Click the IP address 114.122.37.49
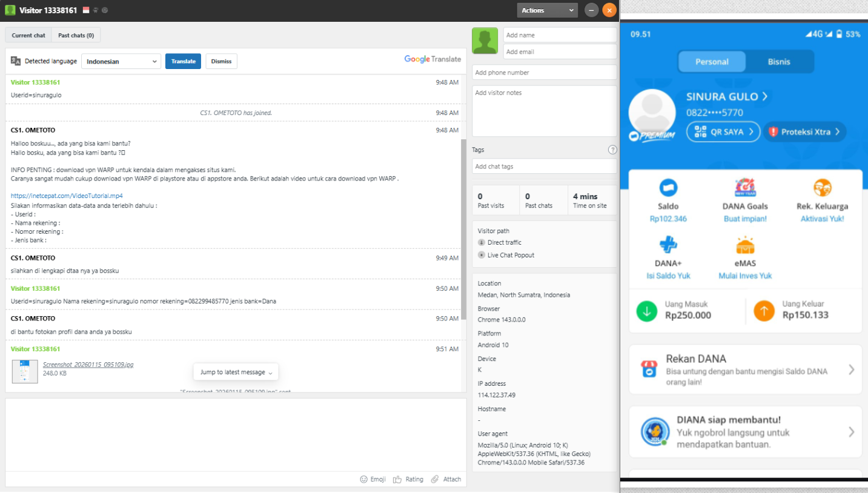The image size is (868, 493). tap(496, 395)
